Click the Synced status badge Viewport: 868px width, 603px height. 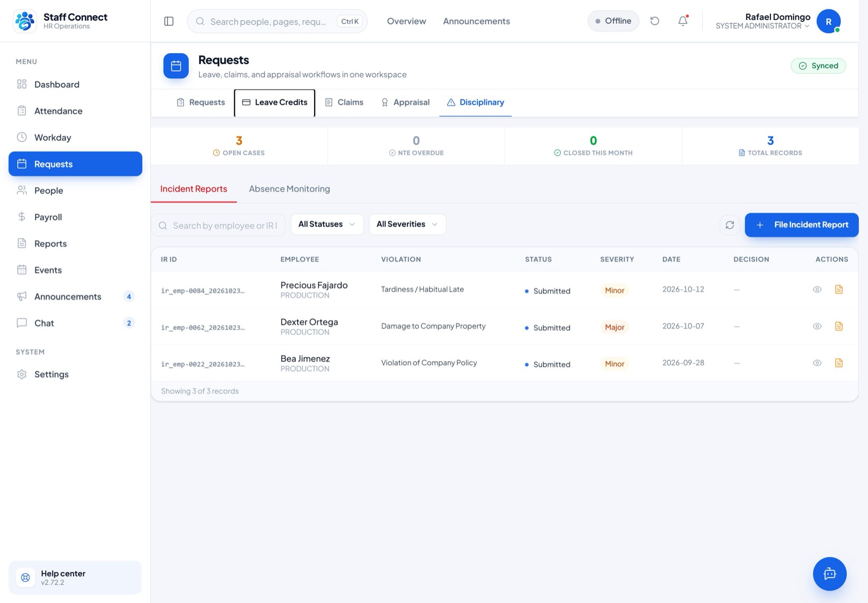coord(818,66)
